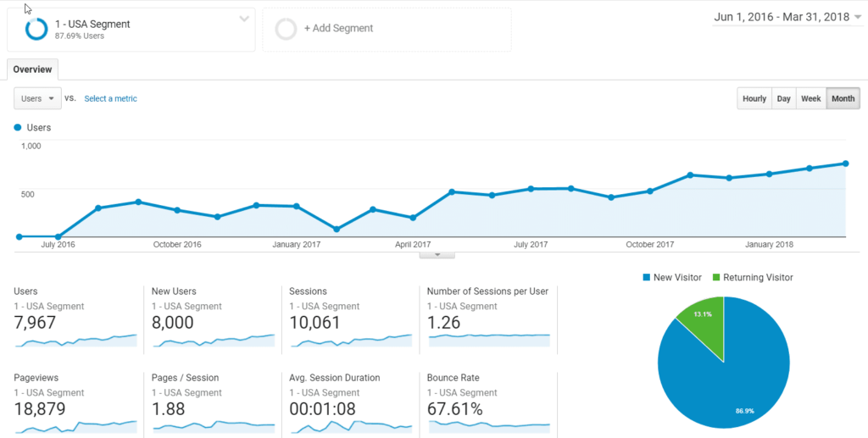Click the blue New Visitor legend swatch
868x438 pixels.
(x=648, y=277)
